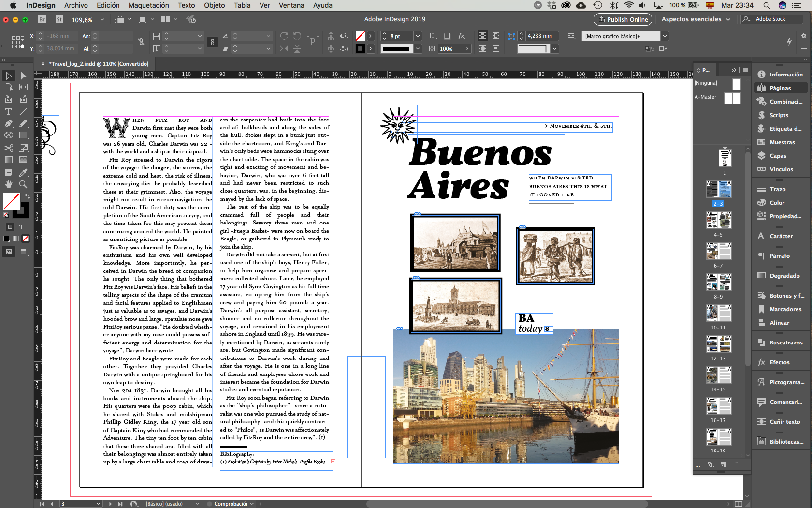
Task: Select the Pen tool
Action: click(x=9, y=123)
